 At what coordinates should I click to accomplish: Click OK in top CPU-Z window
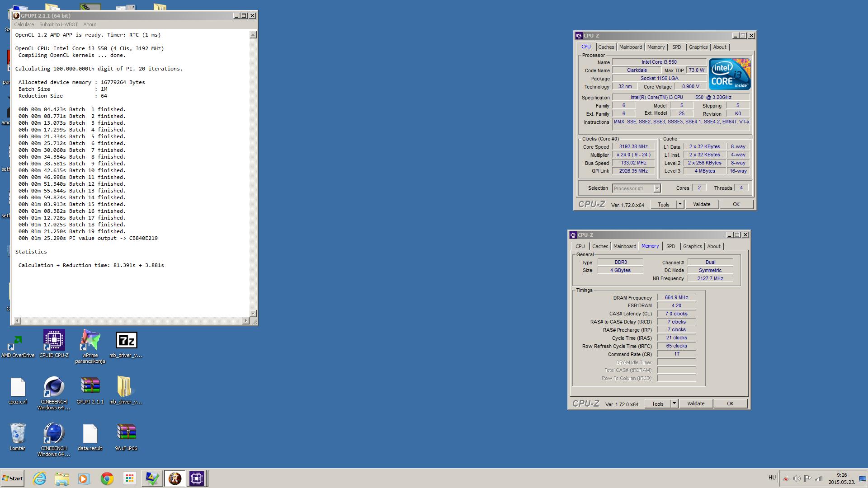pyautogui.click(x=736, y=204)
